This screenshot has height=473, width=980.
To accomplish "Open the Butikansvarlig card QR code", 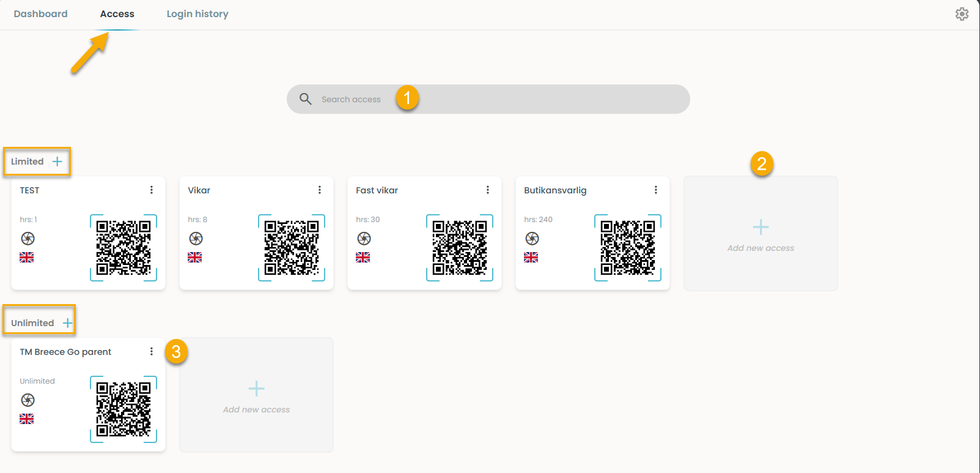I will tap(628, 248).
